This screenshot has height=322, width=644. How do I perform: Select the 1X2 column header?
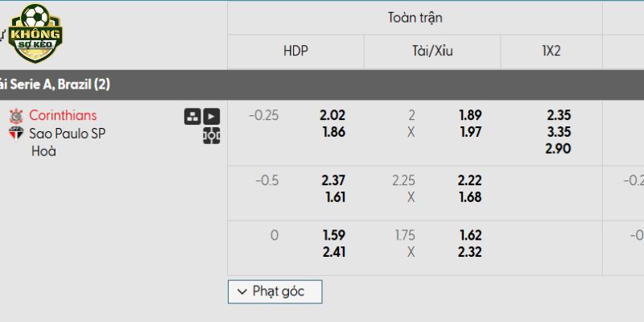point(551,51)
